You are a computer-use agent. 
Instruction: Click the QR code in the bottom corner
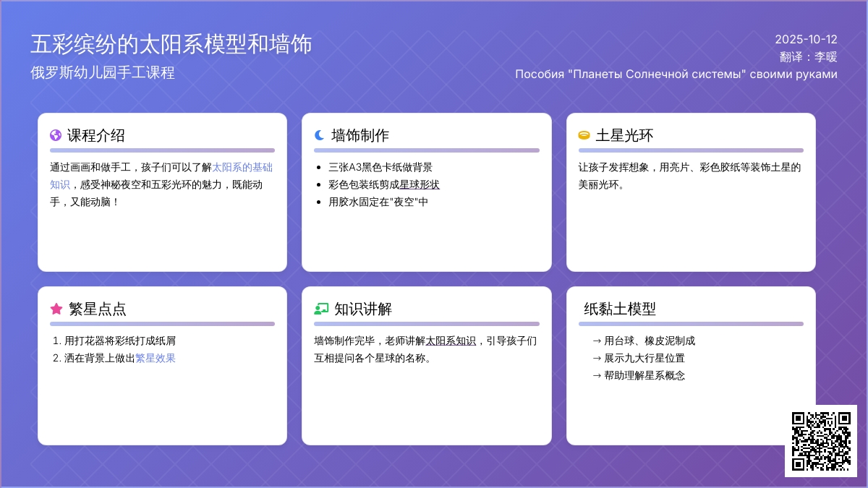tap(821, 441)
